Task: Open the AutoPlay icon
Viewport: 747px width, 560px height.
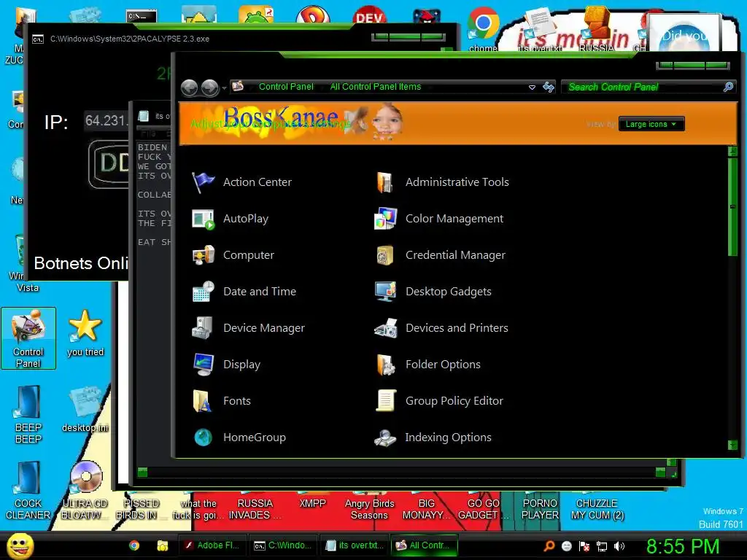Action: pyautogui.click(x=203, y=219)
